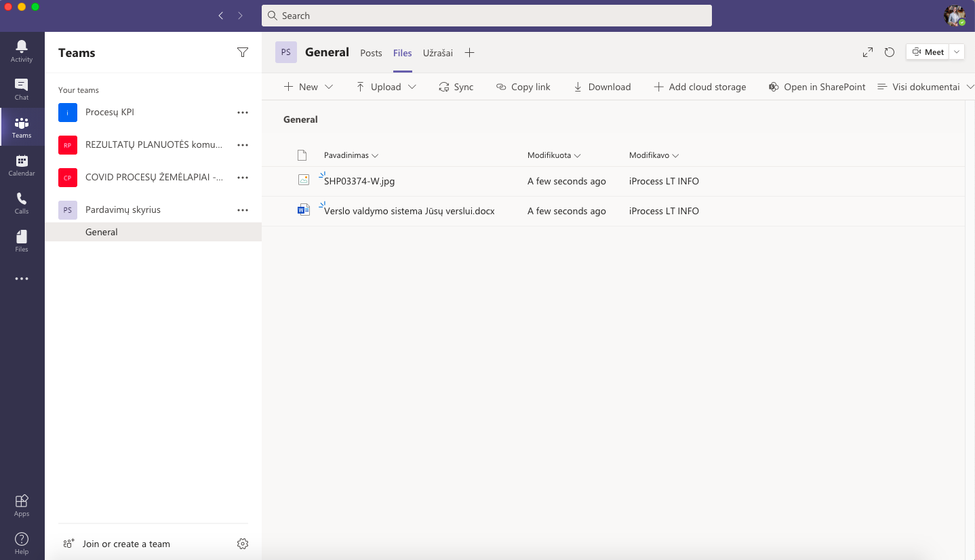Click the file type column header icon

click(302, 155)
